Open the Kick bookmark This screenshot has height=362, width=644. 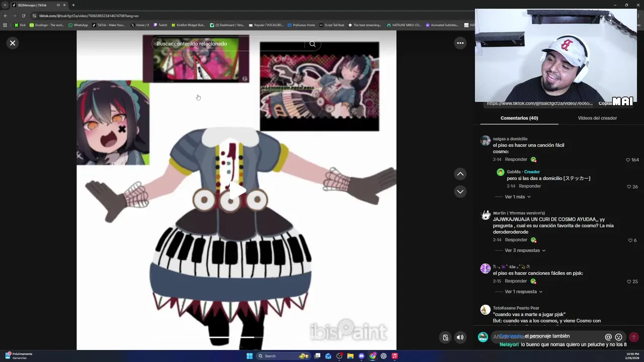click(x=20, y=25)
